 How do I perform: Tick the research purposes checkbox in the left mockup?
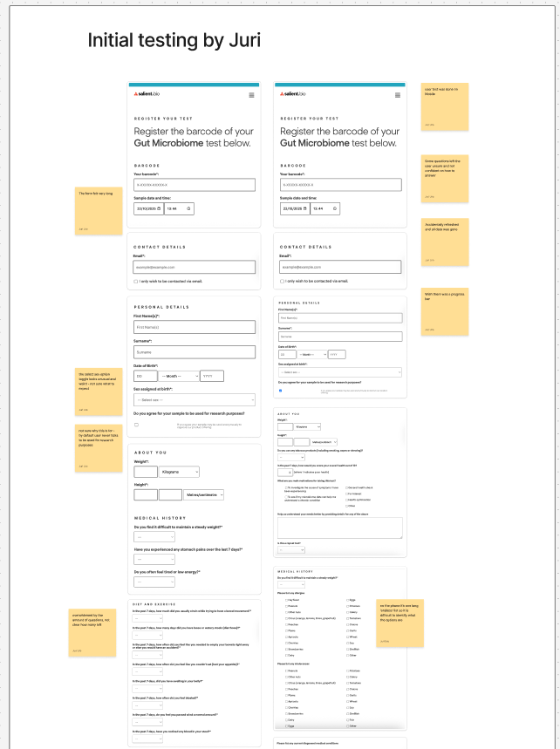click(137, 425)
